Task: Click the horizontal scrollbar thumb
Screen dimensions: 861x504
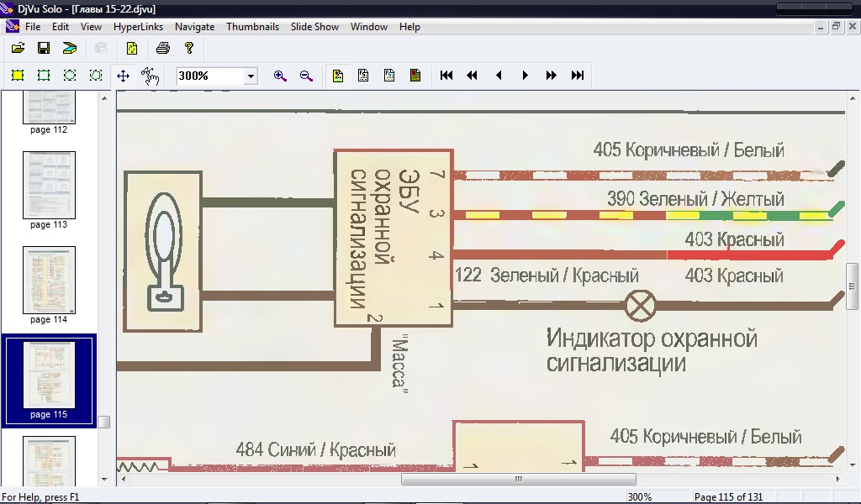Action: (x=517, y=480)
